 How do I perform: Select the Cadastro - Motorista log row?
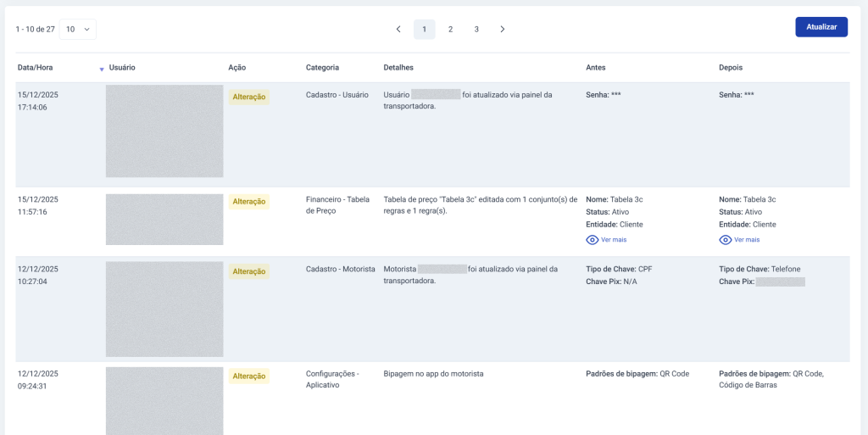coord(340,270)
